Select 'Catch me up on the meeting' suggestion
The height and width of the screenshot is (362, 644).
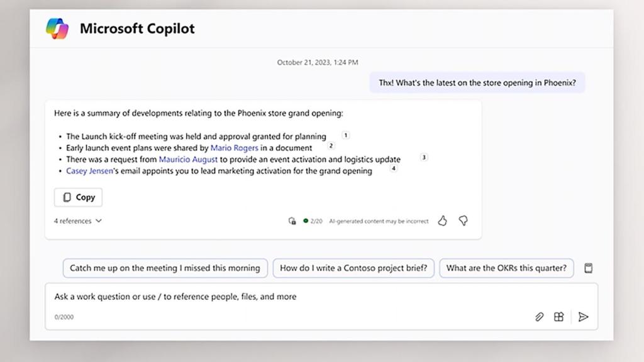[x=165, y=268]
